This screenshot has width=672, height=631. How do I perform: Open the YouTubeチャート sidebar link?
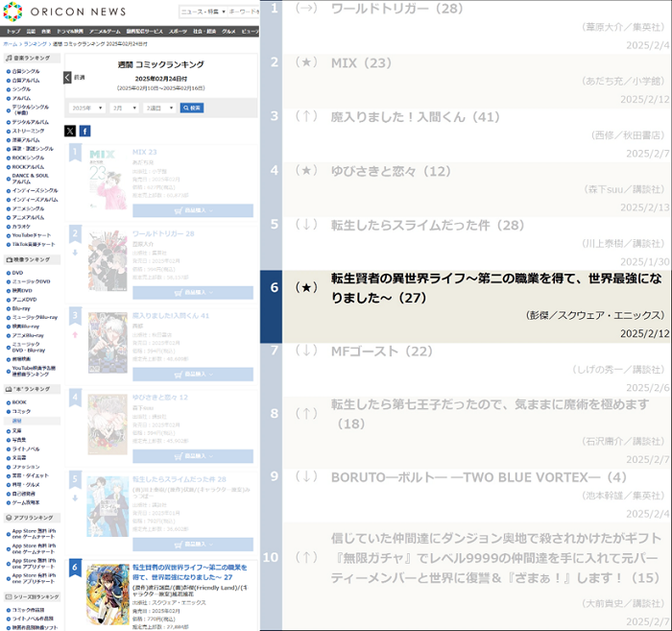pyautogui.click(x=32, y=235)
